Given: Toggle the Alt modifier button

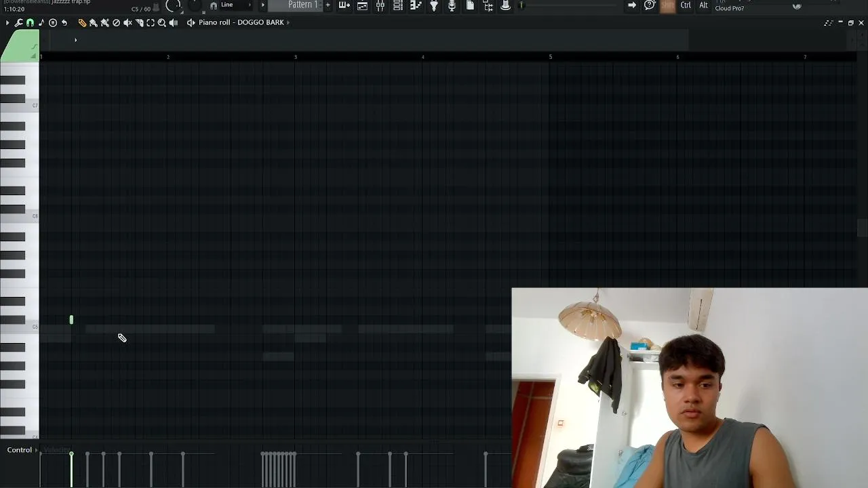Looking at the screenshot, I should (x=703, y=5).
